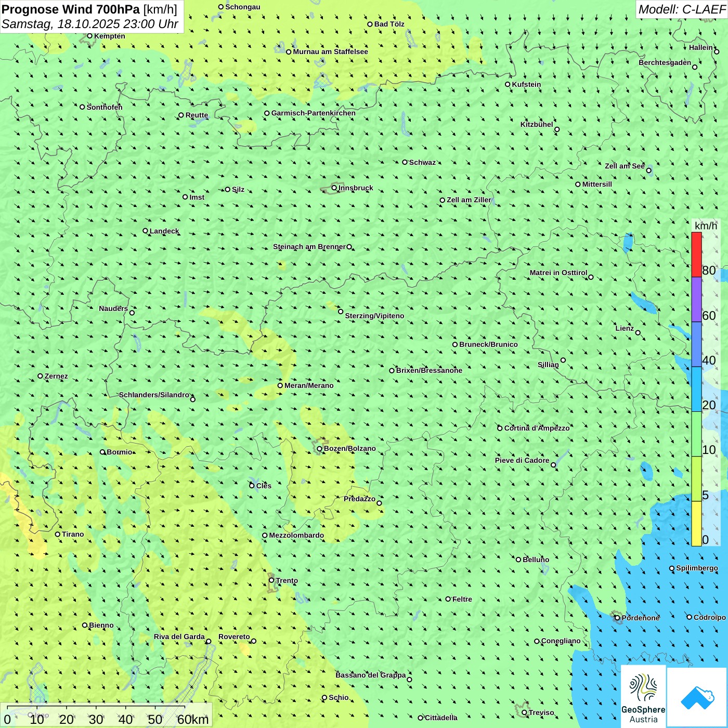Select the Innsbruck city label

(356, 188)
